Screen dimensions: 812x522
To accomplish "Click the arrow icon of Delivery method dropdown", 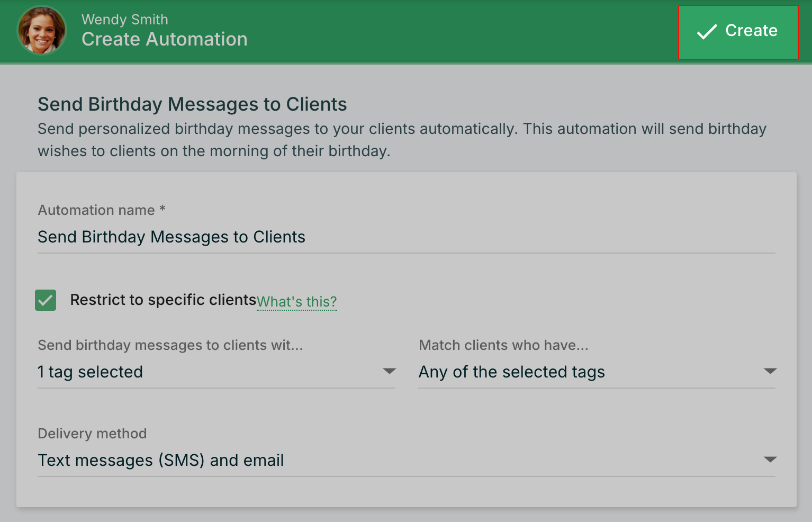I will (770, 460).
